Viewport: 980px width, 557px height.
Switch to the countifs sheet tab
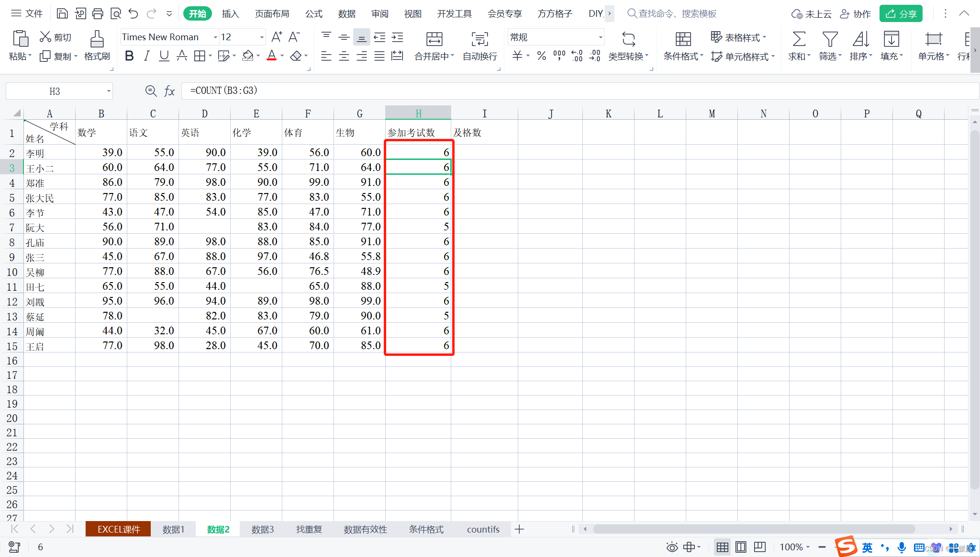tap(483, 529)
